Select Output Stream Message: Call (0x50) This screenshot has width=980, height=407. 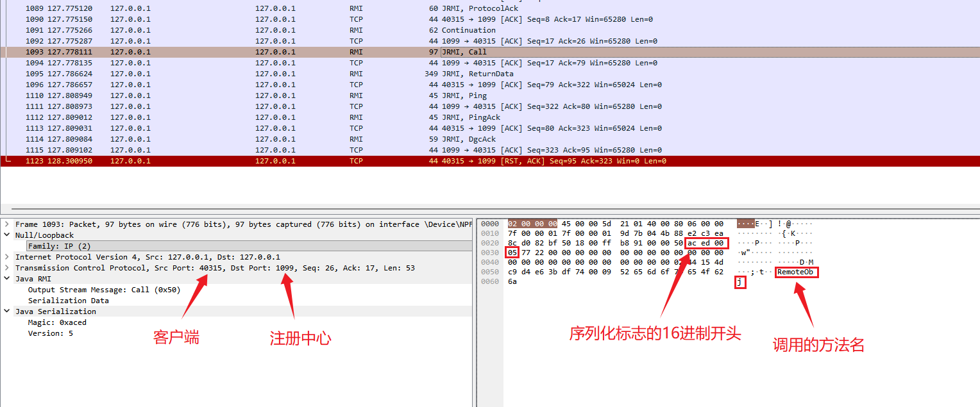click(x=104, y=290)
